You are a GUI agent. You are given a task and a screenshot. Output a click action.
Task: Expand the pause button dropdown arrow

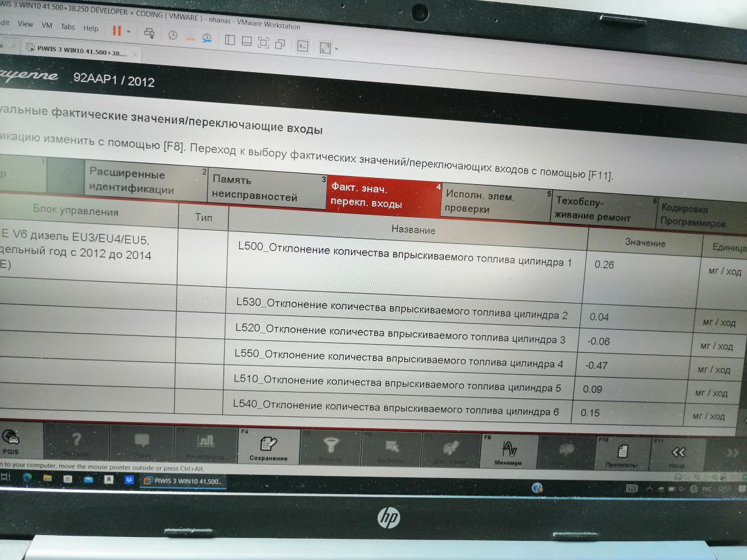pyautogui.click(x=129, y=31)
